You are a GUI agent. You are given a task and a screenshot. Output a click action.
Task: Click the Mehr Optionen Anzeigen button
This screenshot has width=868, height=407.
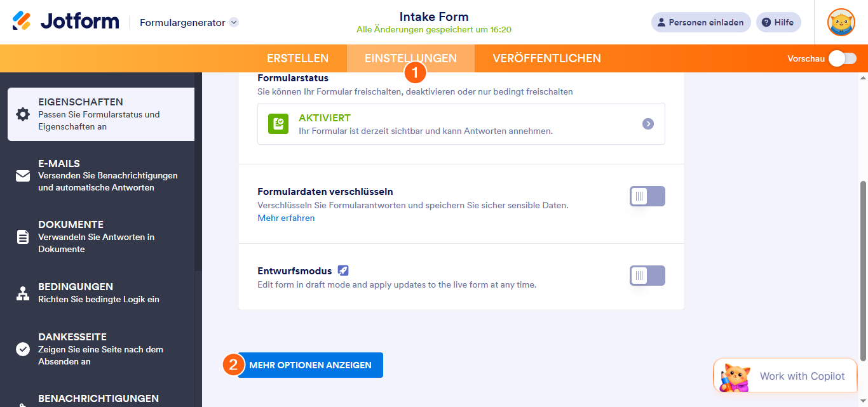310,365
